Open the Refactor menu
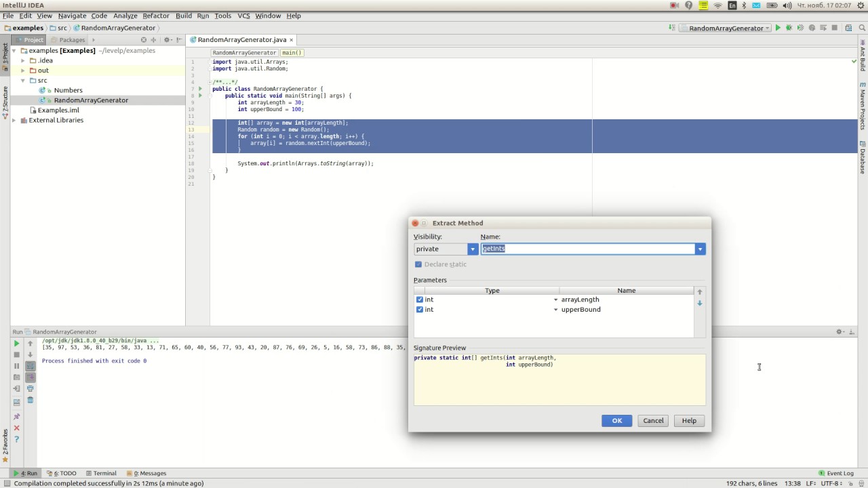Screen dimensions: 868x488 coord(156,16)
